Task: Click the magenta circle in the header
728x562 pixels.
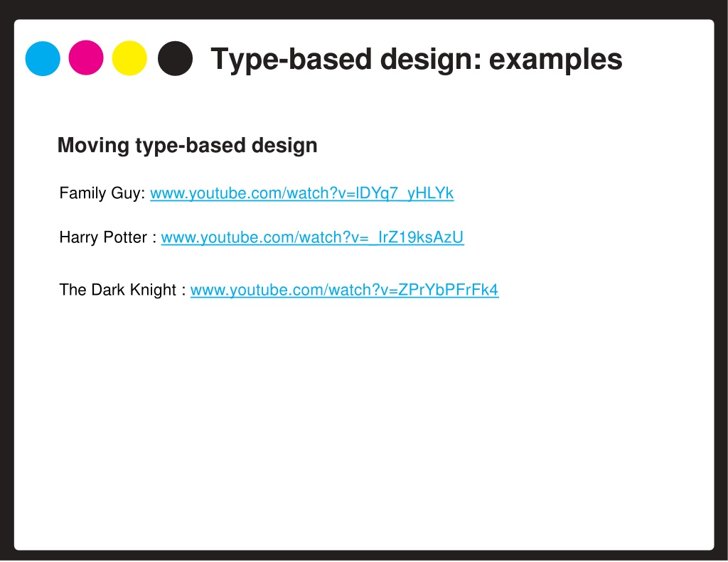Action: click(86, 58)
